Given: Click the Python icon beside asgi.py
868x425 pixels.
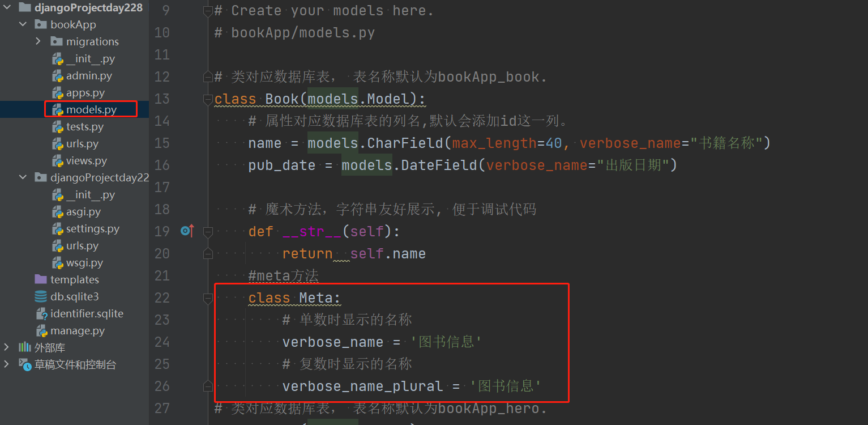Looking at the screenshot, I should [57, 212].
